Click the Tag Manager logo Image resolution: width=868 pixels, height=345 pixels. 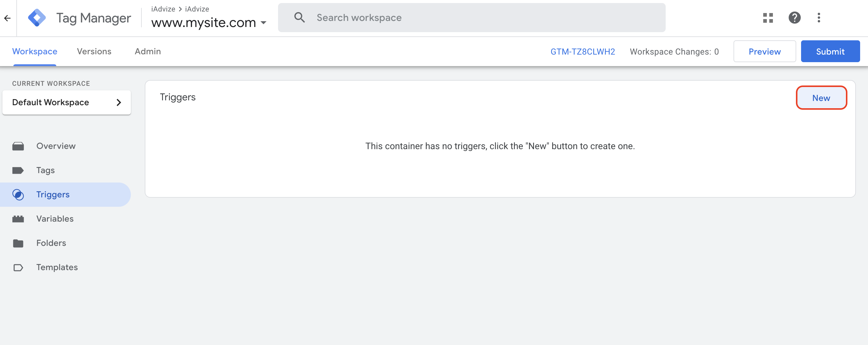37,18
